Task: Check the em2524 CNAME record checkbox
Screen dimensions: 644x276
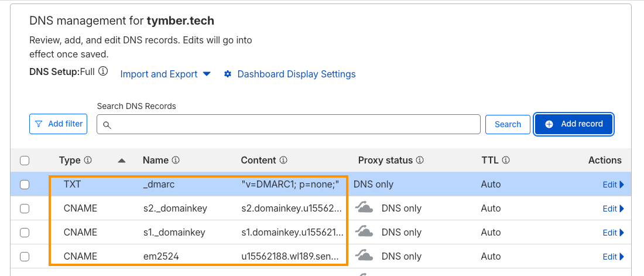Action: pyautogui.click(x=25, y=257)
